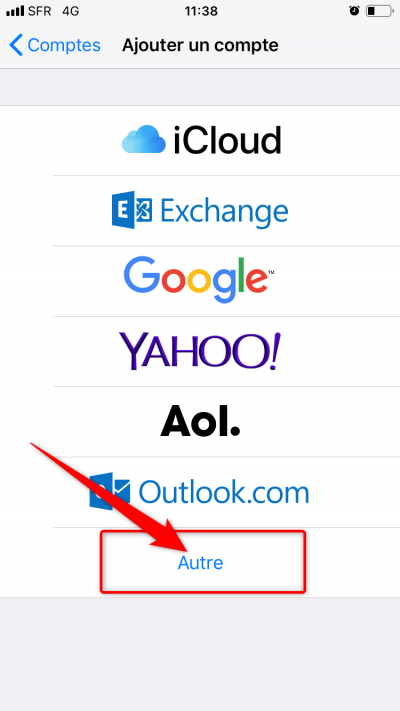Screen dimensions: 400x711
Task: Tap the battery indicator icon
Action: tap(379, 11)
